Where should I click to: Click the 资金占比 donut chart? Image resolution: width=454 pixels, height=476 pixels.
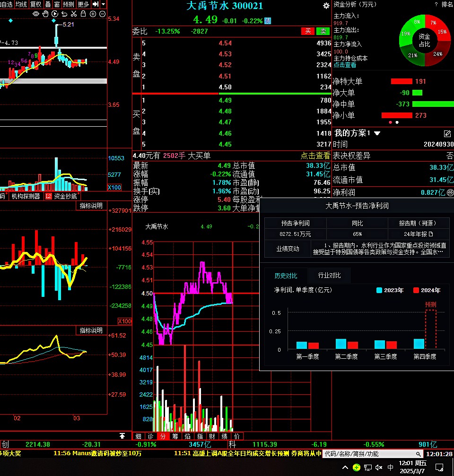(425, 40)
